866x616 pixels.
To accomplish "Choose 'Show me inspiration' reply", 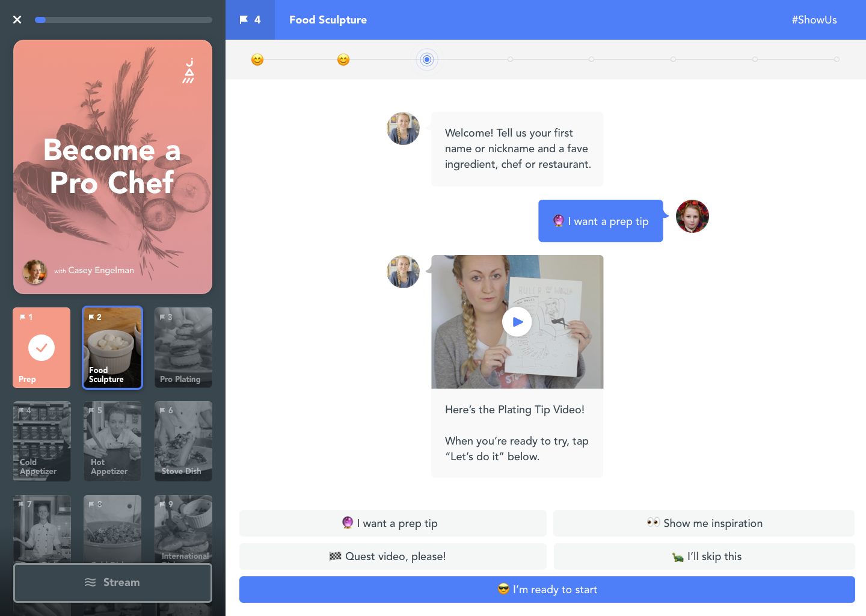I will pyautogui.click(x=704, y=523).
